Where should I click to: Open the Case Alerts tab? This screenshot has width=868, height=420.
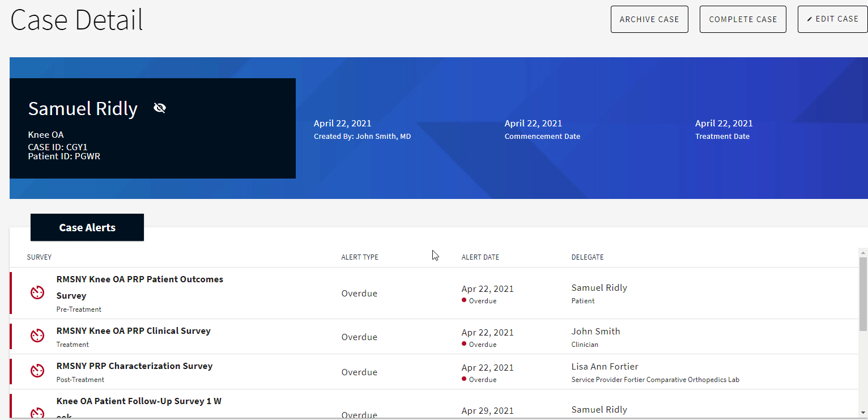87,227
